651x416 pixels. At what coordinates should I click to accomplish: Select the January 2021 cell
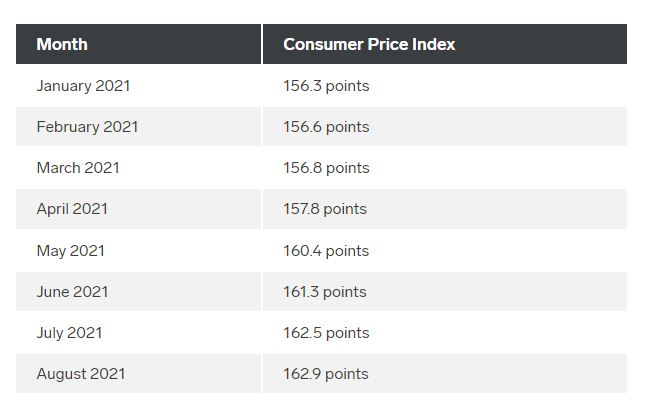138,86
